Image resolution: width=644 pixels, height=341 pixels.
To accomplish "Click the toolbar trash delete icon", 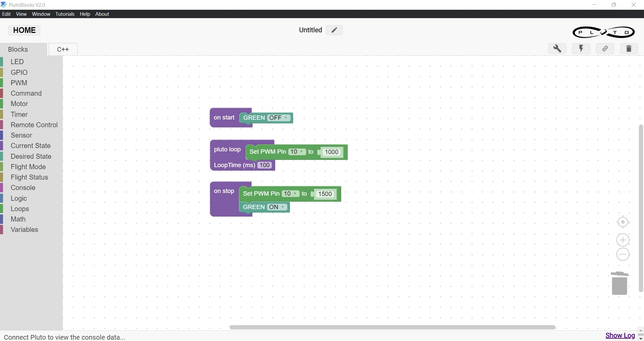I will click(629, 49).
